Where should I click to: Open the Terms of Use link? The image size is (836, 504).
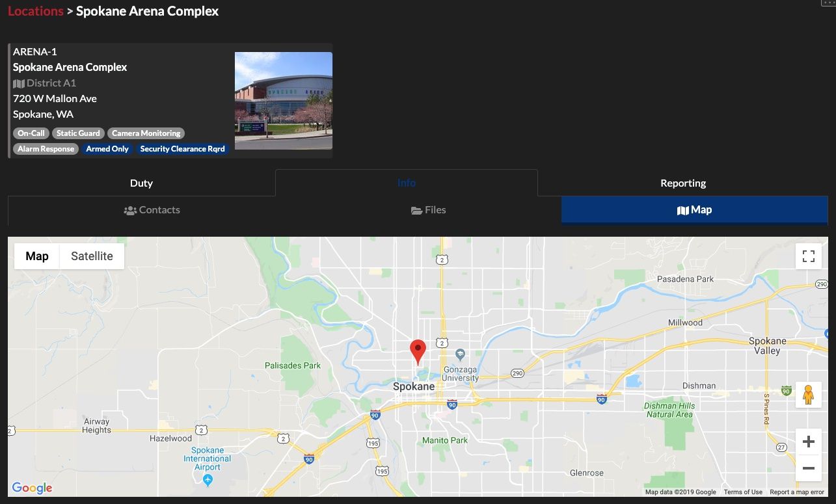click(x=742, y=492)
